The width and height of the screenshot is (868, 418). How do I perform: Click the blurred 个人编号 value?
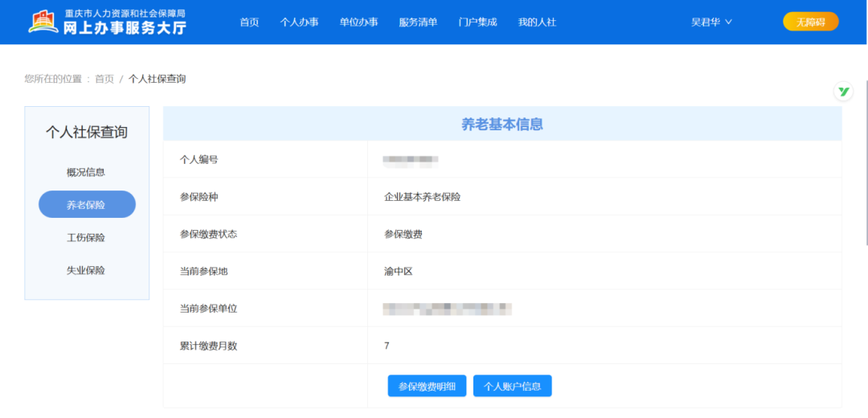click(411, 160)
